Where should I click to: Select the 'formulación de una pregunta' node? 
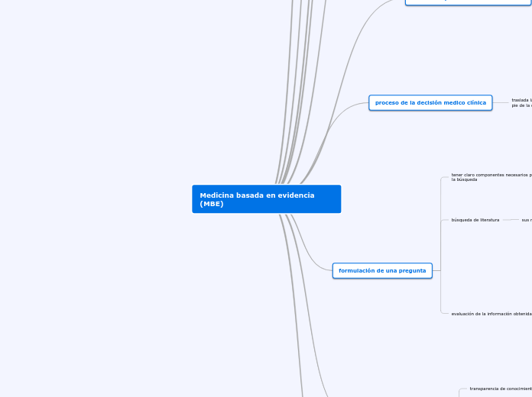[382, 270]
